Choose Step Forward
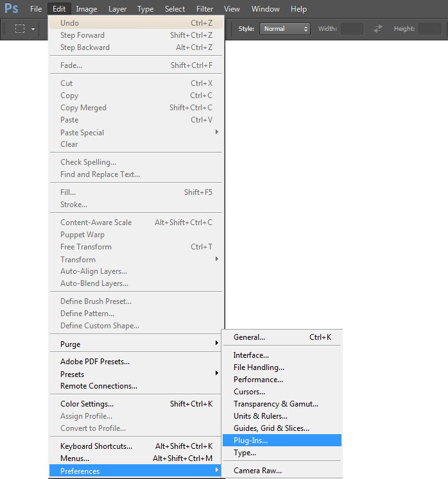The image size is (448, 479). pos(136,35)
